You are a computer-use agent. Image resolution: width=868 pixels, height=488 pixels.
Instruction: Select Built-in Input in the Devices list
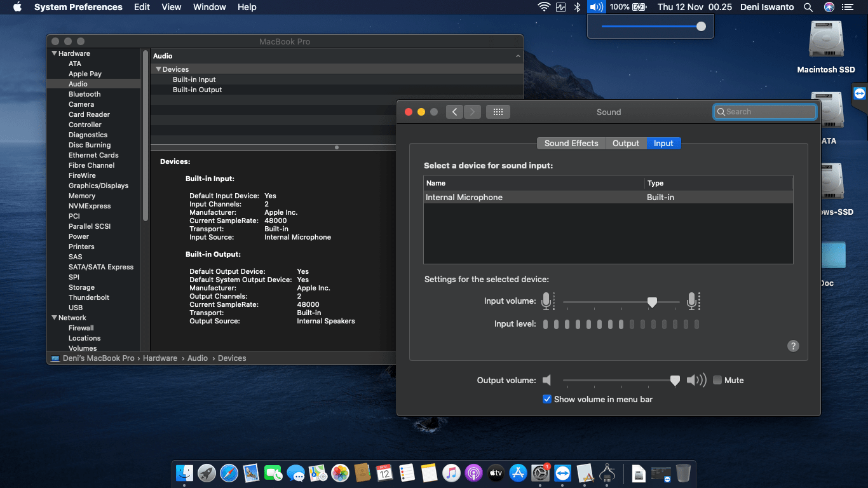tap(194, 79)
